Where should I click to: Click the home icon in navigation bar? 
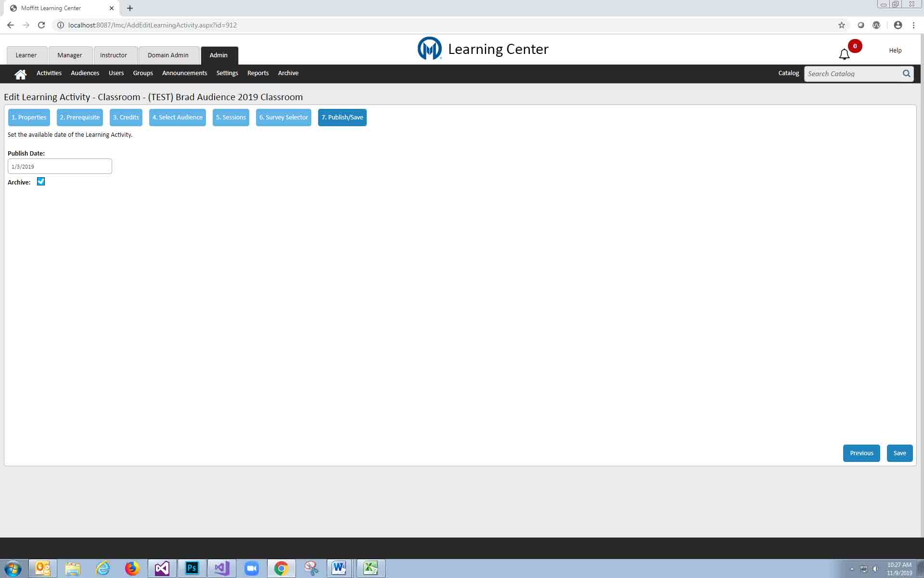coord(20,74)
